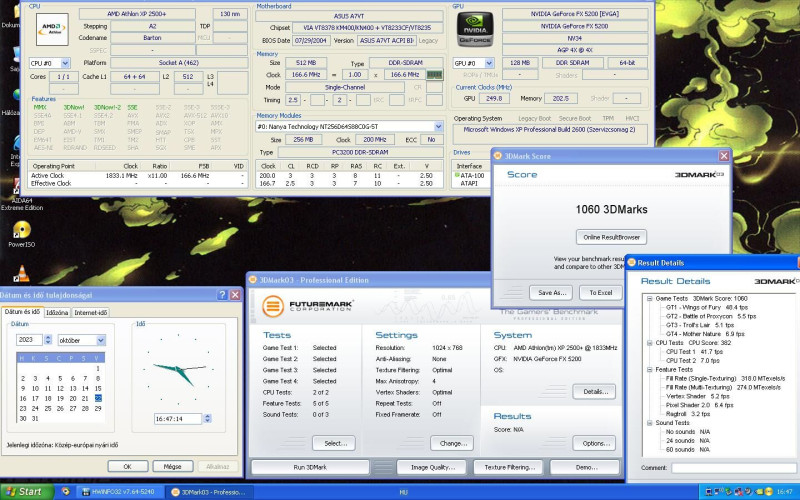
Task: Click the time input field showing 16:47:14
Action: pos(178,418)
